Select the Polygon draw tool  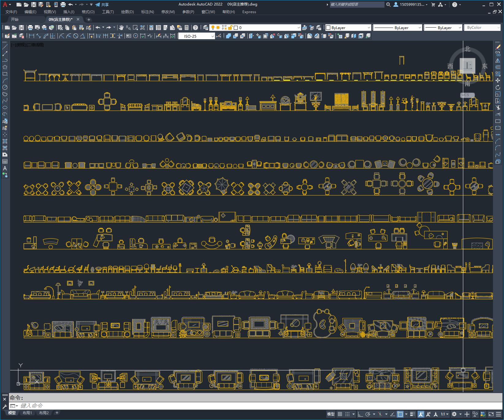(x=5, y=67)
